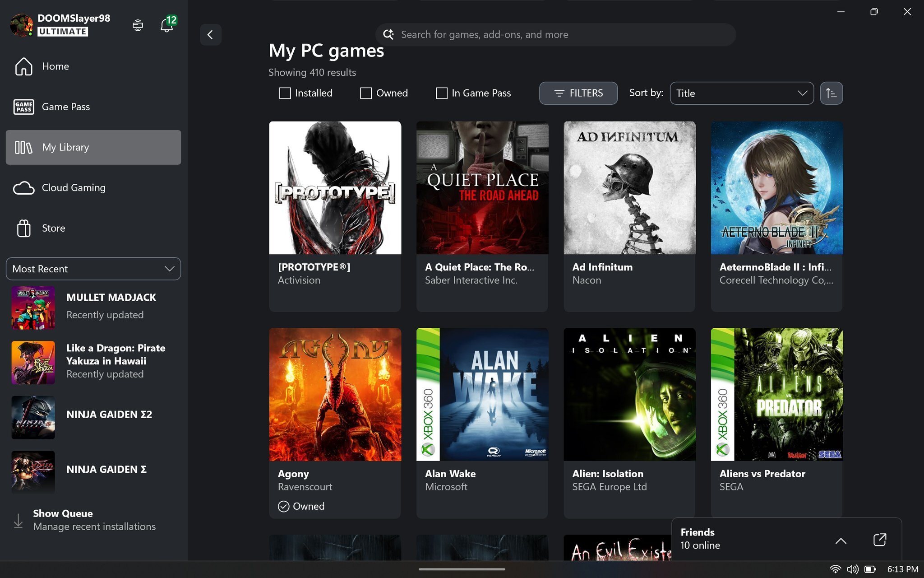Open Show Queue link

coord(63,514)
